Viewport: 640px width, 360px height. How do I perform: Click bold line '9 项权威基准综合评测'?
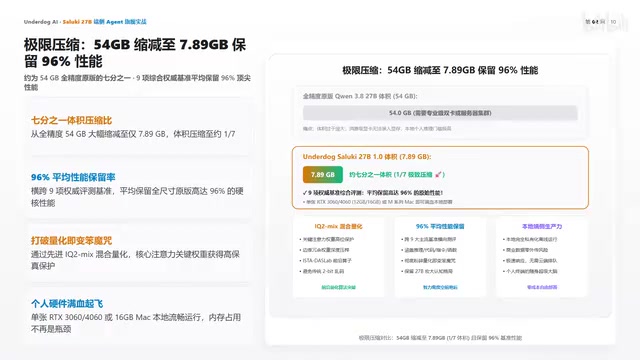click(336, 193)
